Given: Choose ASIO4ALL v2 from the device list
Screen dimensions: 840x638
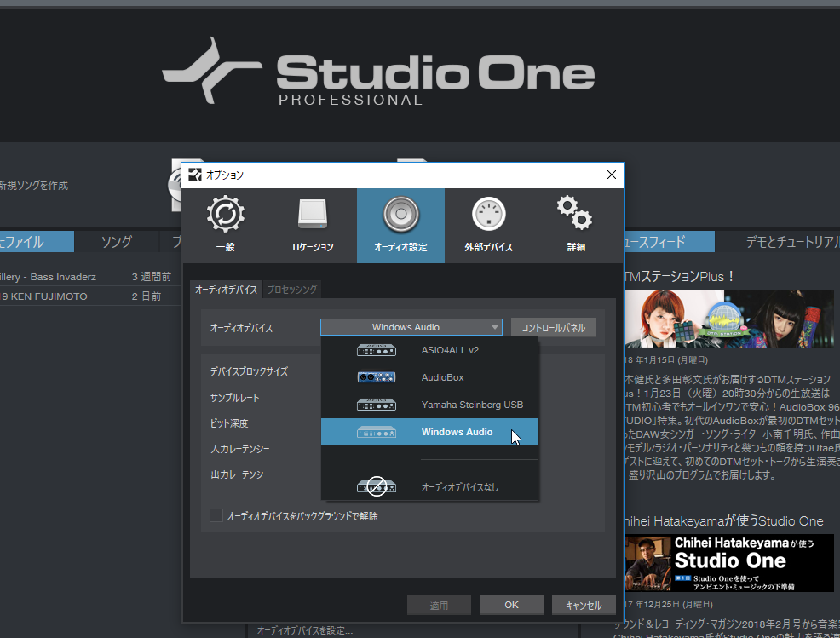Looking at the screenshot, I should tap(429, 350).
